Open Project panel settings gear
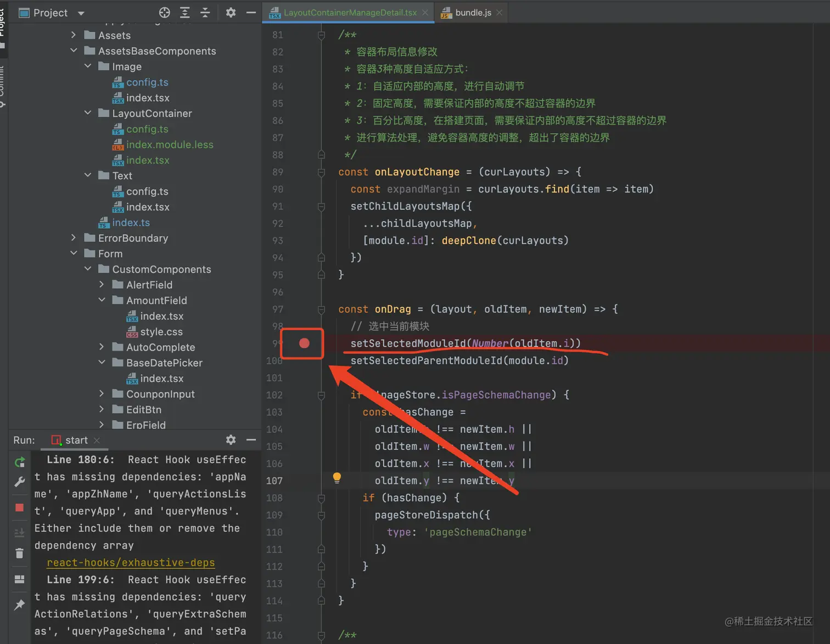 click(x=231, y=13)
